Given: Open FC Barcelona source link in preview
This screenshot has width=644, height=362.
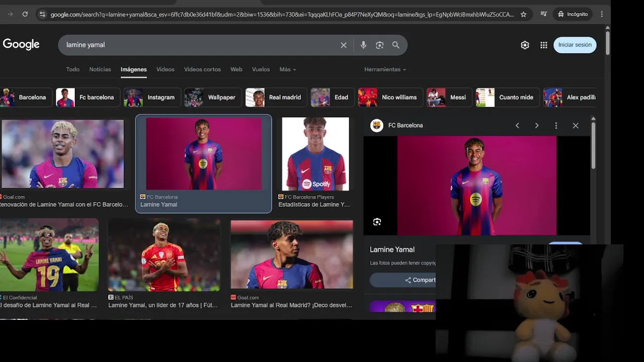Looking at the screenshot, I should (x=406, y=126).
